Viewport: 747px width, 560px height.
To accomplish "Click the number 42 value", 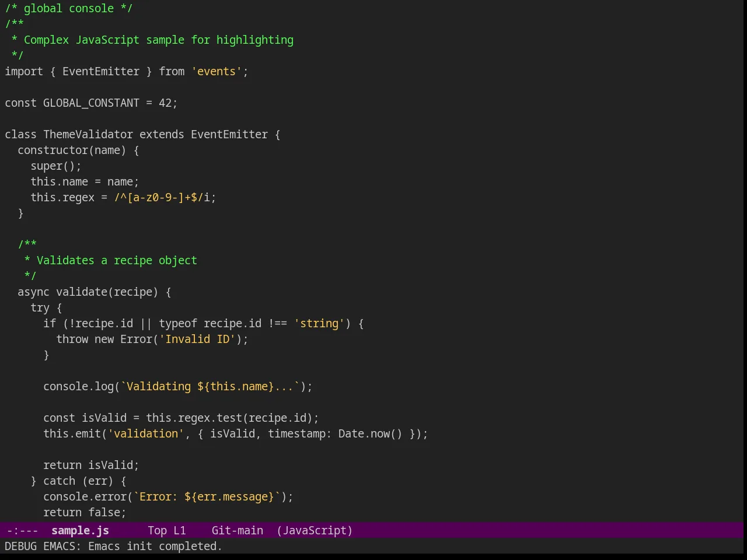I will (165, 103).
